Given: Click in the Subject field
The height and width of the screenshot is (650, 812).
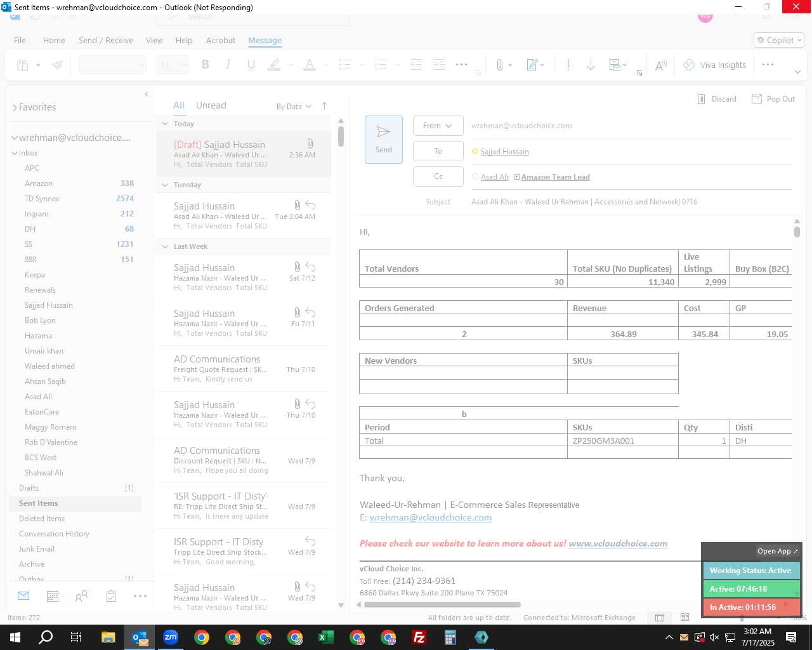Looking at the screenshot, I should 631,202.
